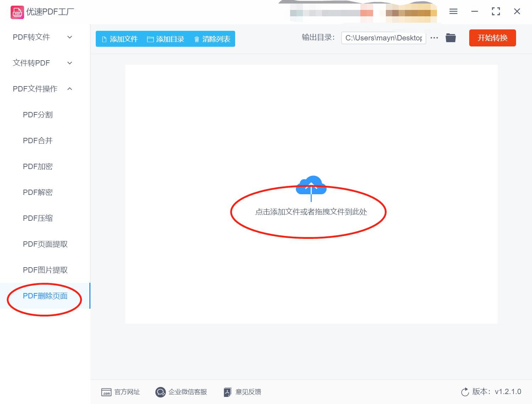The height and width of the screenshot is (404, 532).
Task: Click the 添加目录 add folder icon
Action: (150, 39)
